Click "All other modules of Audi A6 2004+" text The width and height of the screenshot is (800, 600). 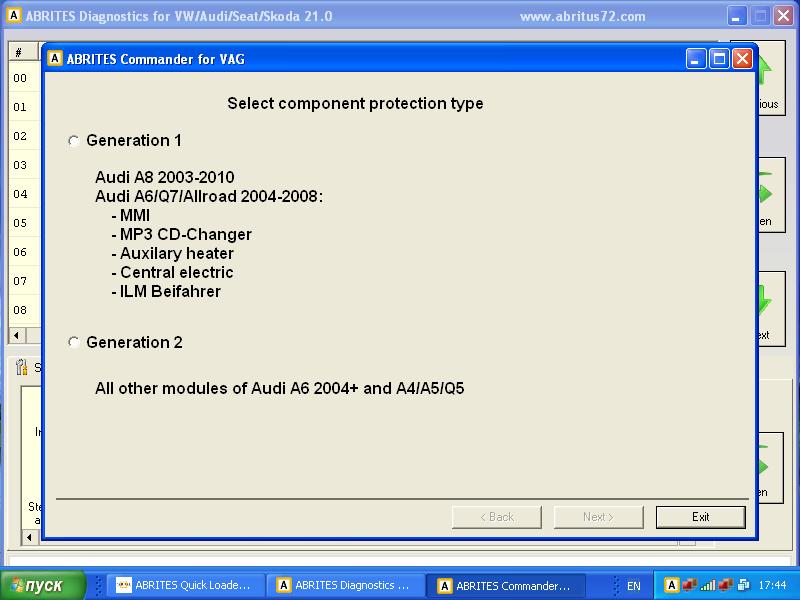coord(227,388)
